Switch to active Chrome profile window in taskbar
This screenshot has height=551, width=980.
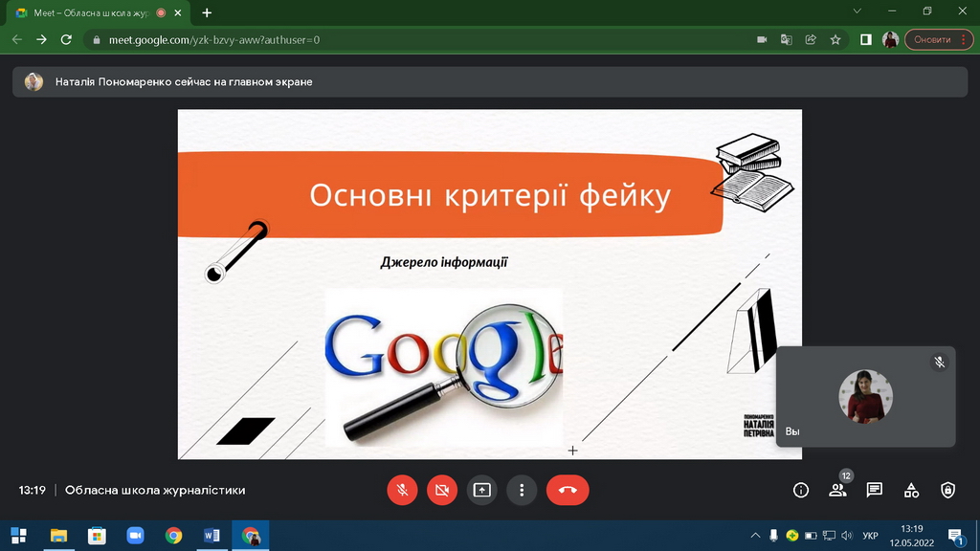point(251,536)
